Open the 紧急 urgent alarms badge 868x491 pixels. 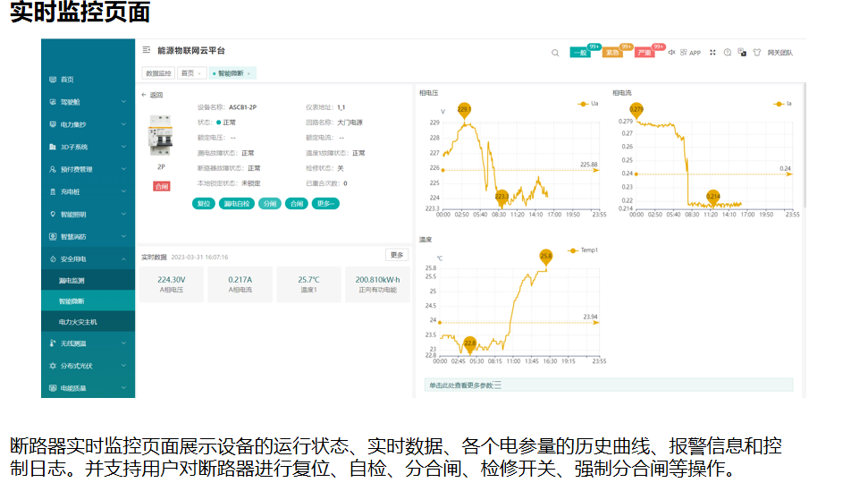612,53
